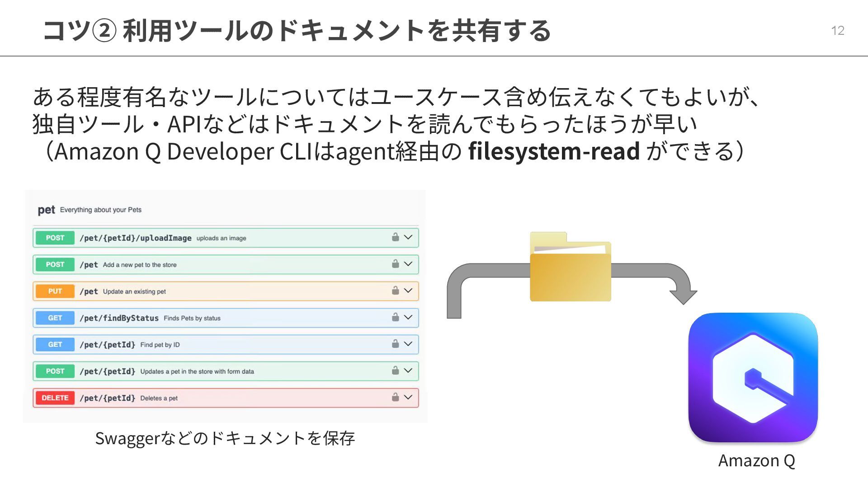Click the Amazon Q app icon

pos(753,377)
